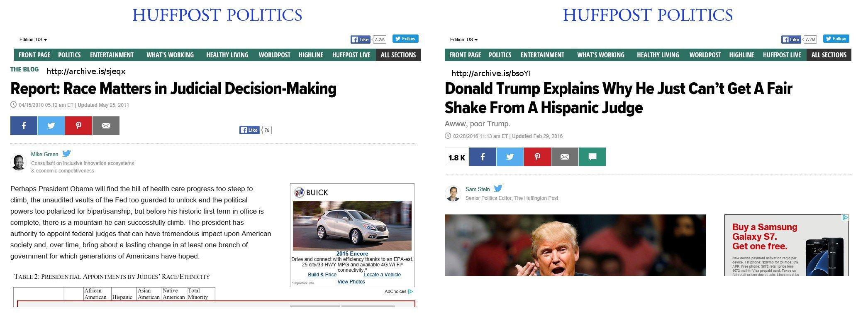Click the AdChoices icon under Buick ad
This screenshot has width=868, height=315.
tap(410, 291)
